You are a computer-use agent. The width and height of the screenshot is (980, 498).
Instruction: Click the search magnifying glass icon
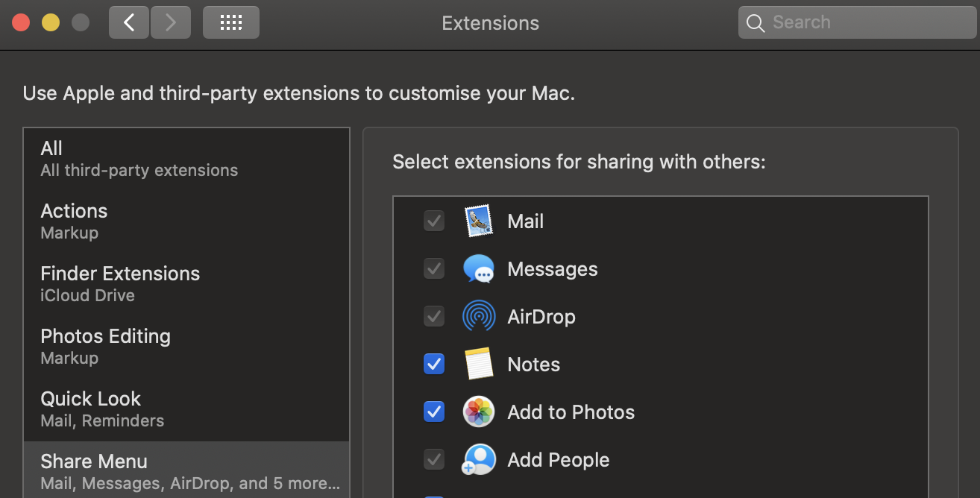click(x=756, y=23)
